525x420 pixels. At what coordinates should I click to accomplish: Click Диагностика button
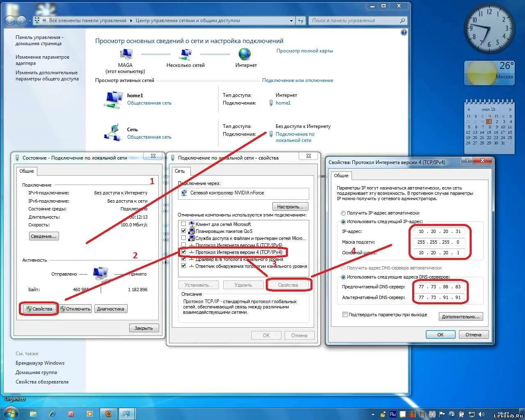pyautogui.click(x=111, y=309)
